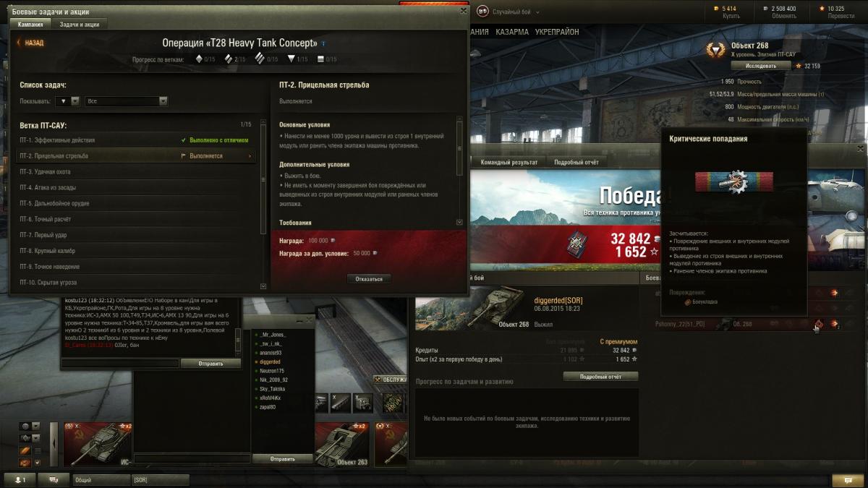Open the chat channels speech-bubble icon

(54, 479)
